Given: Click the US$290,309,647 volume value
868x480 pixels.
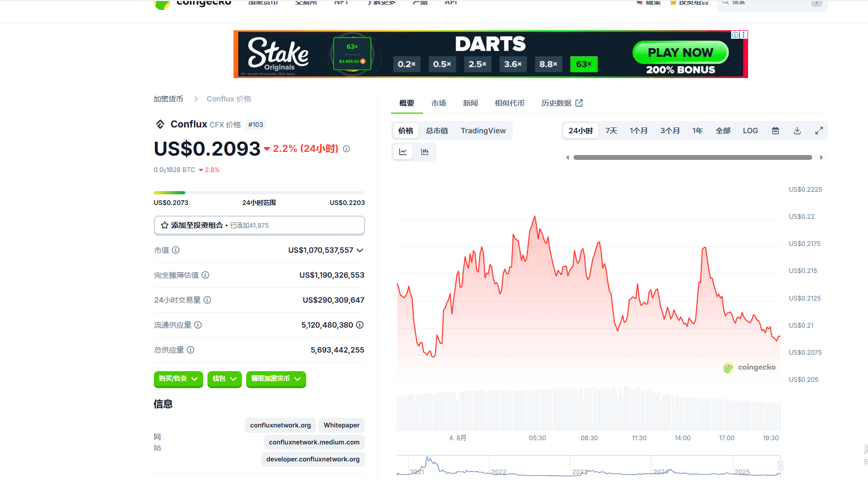Looking at the screenshot, I should pyautogui.click(x=334, y=300).
